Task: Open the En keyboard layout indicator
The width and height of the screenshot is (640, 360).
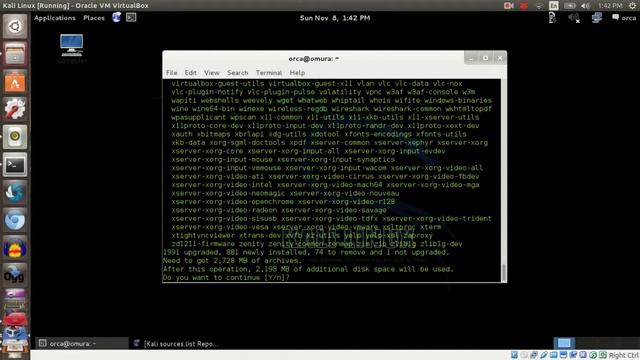Action: [554, 5]
